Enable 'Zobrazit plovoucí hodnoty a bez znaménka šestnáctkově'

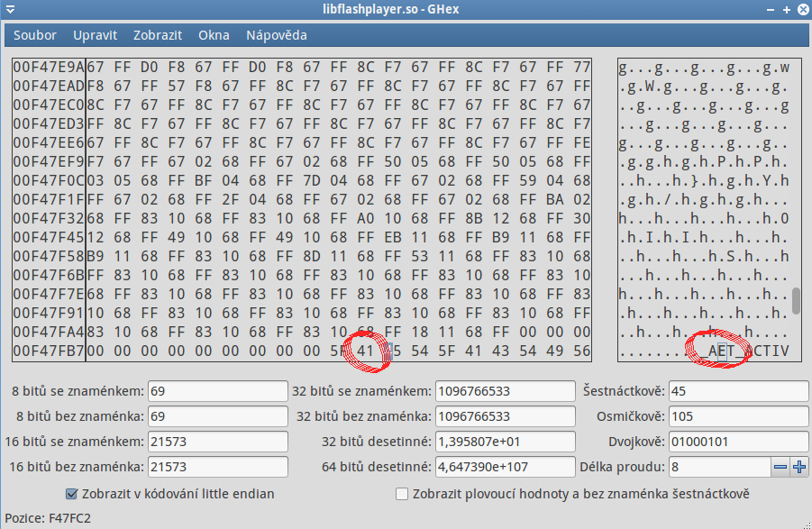coord(402,495)
